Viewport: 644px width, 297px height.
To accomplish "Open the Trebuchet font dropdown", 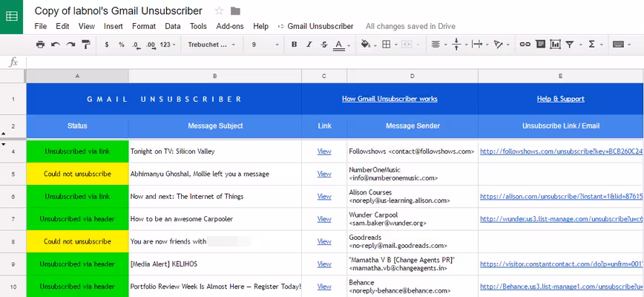I will [x=212, y=45].
